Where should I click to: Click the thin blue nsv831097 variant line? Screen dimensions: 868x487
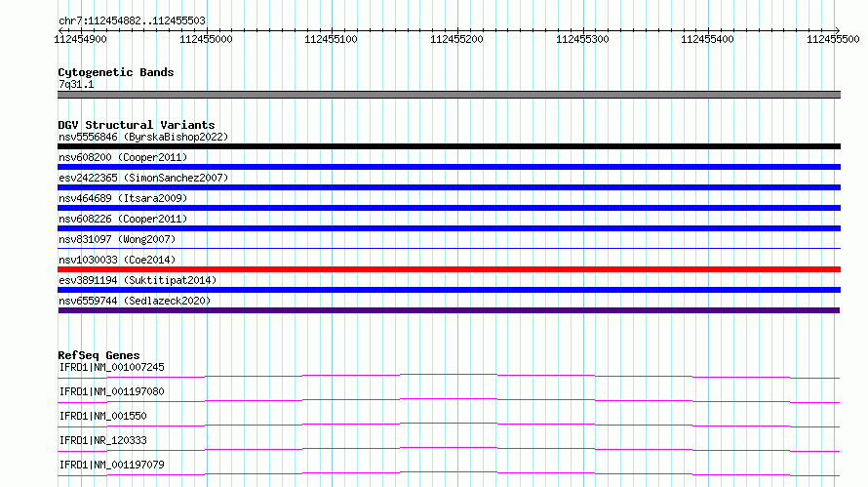click(x=449, y=248)
